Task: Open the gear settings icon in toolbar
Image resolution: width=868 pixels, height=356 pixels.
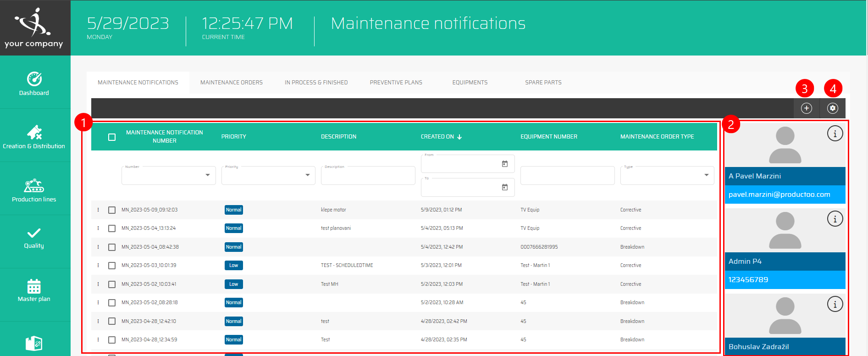Action: tap(832, 108)
